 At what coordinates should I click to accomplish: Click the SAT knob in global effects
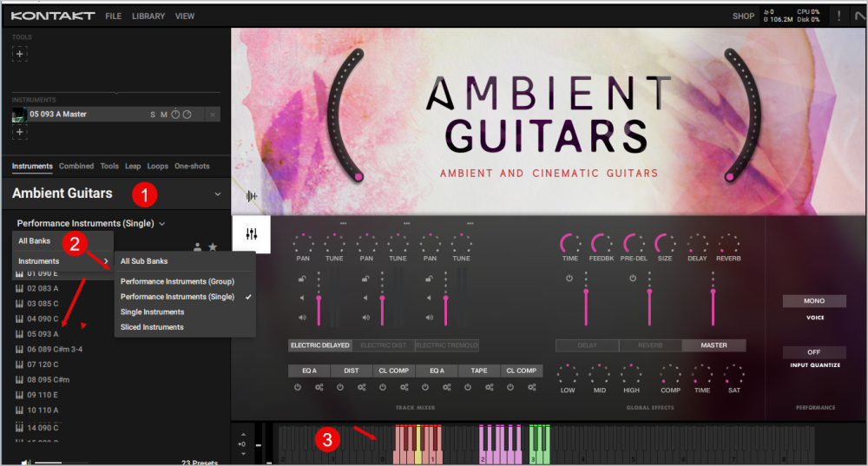pos(734,374)
